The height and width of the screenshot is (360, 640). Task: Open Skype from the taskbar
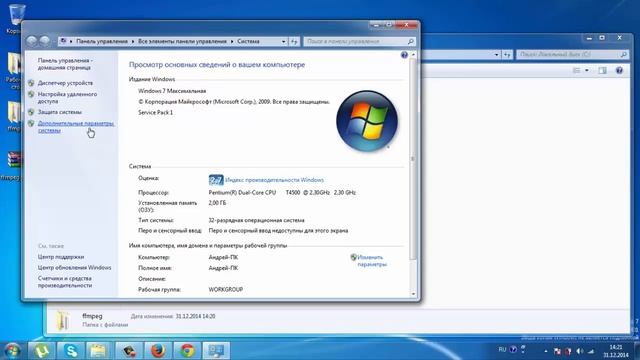[x=70, y=351]
